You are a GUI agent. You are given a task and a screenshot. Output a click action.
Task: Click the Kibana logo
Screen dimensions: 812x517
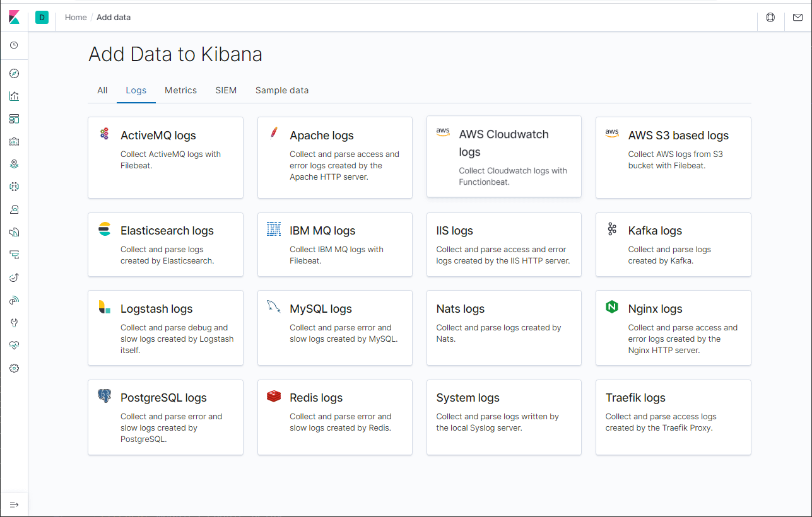[14, 18]
